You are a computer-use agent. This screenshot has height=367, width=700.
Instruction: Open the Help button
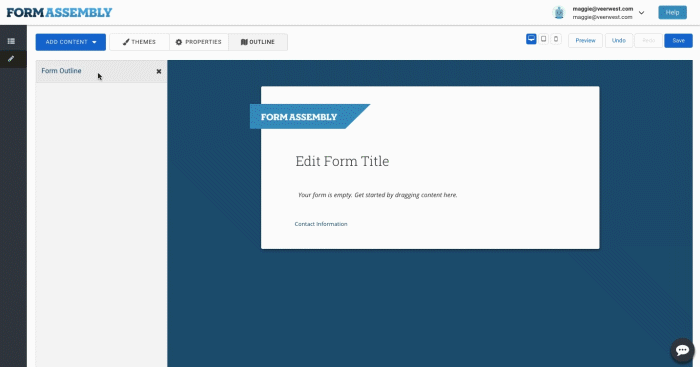[x=672, y=13]
